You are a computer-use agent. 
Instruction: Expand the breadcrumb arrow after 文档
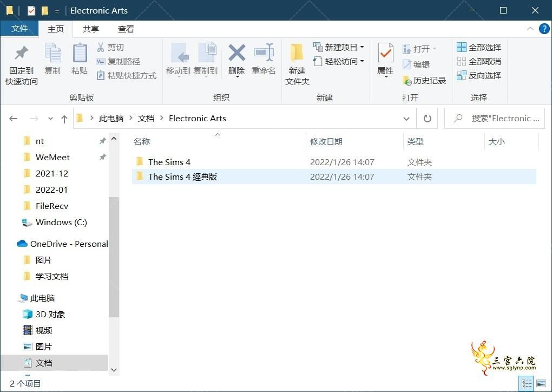point(162,119)
